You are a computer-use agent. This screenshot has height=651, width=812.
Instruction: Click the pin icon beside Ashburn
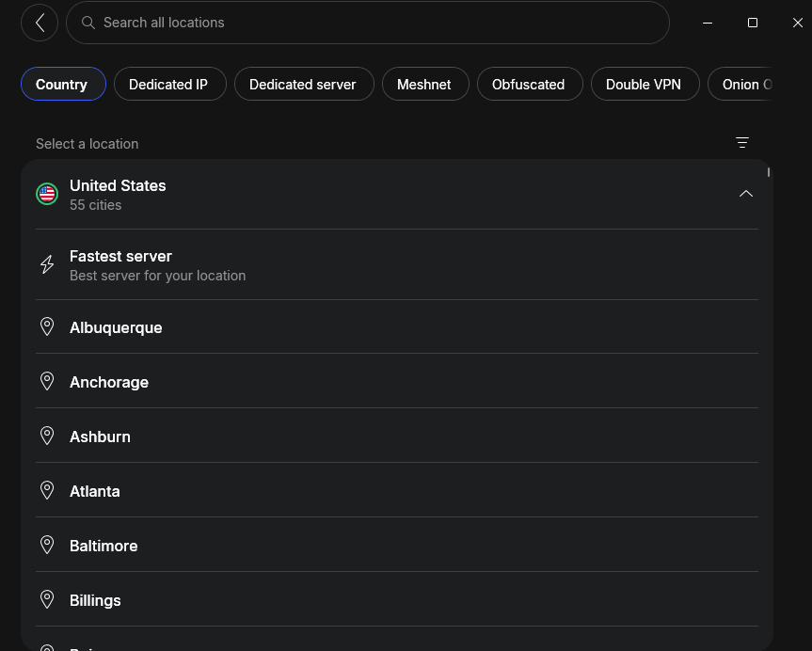(47, 436)
